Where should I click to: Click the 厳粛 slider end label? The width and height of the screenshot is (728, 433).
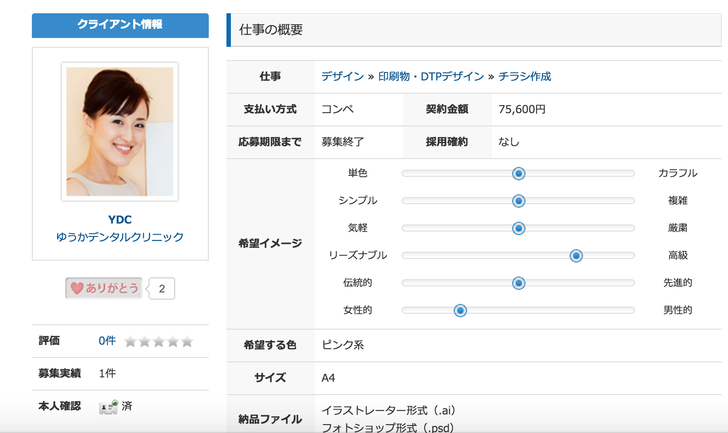(x=678, y=228)
